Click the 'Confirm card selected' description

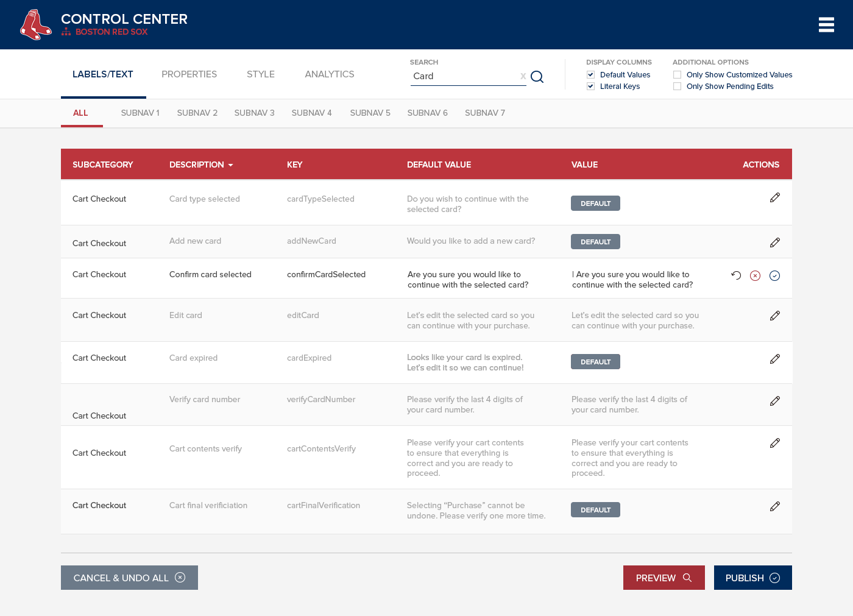click(210, 274)
